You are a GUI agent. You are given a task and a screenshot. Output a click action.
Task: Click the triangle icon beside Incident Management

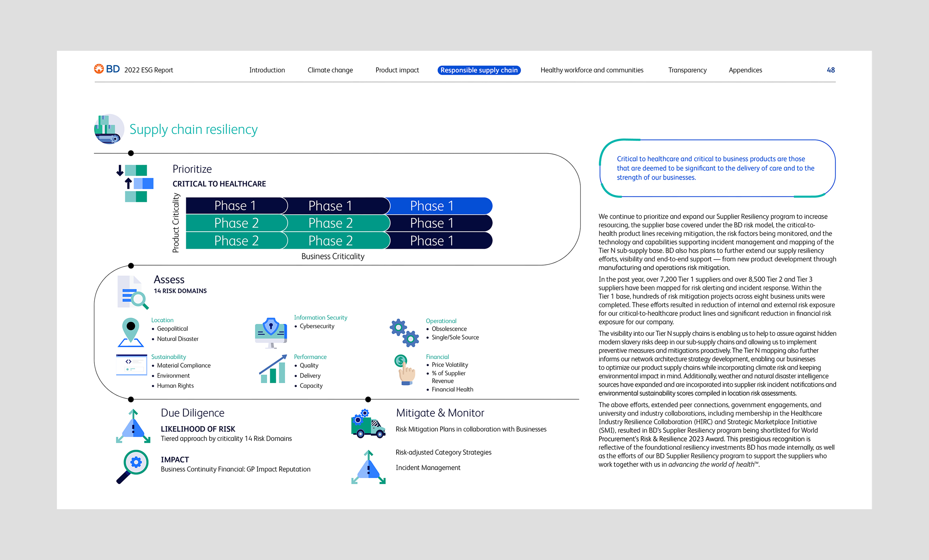(x=368, y=467)
